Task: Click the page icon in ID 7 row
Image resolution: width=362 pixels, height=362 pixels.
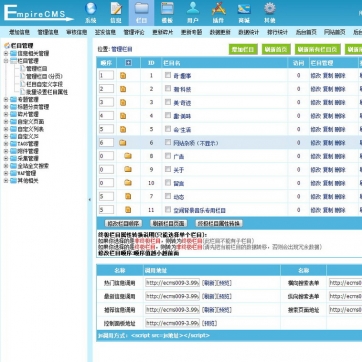Action: click(128, 196)
